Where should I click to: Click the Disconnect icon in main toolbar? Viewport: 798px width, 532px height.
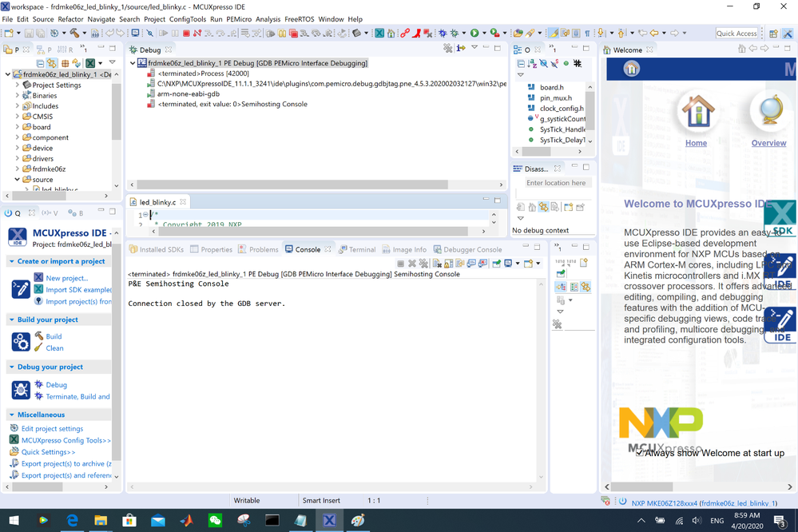[197, 33]
